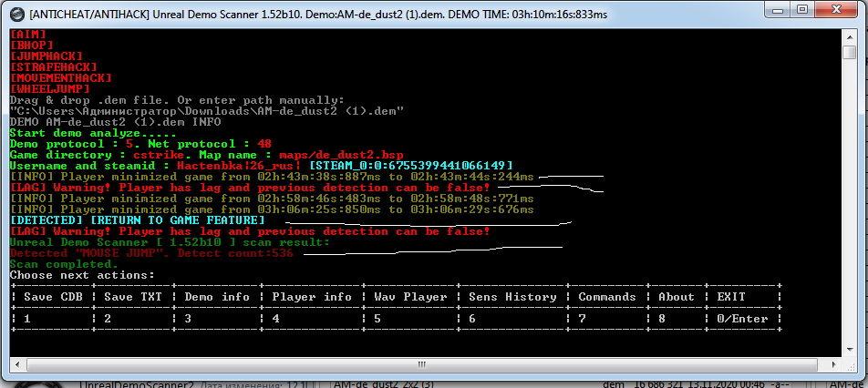Click the [WHEELJUMP] line
This screenshot has width=868, height=388.
(50, 89)
